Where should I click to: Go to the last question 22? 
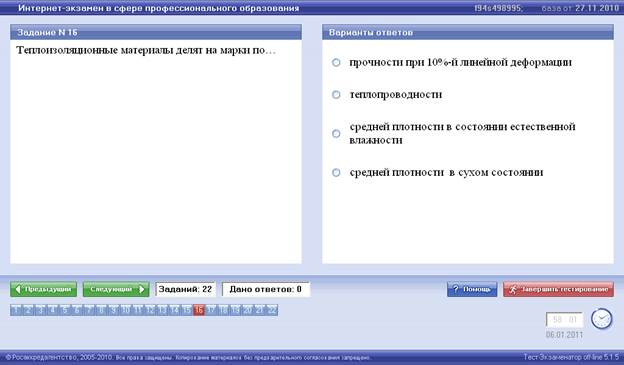tap(272, 310)
